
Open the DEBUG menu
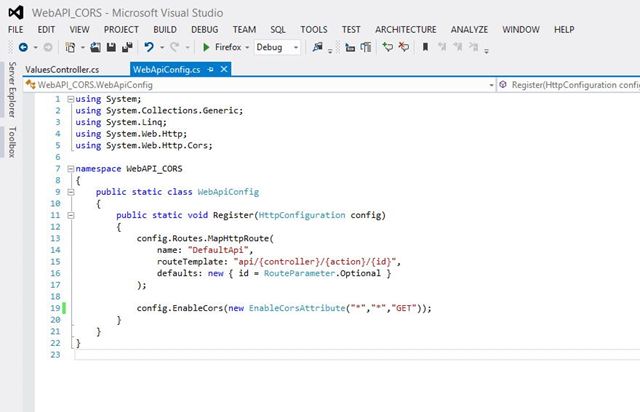coord(204,29)
